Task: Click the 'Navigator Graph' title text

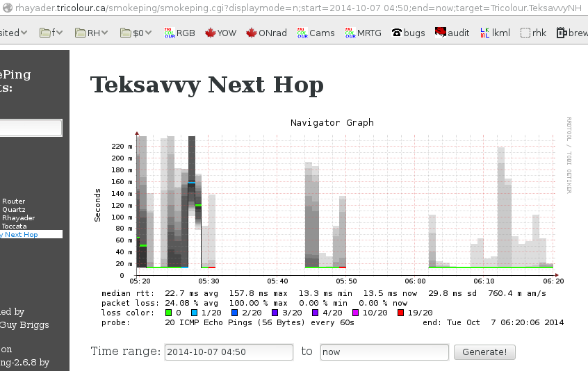Action: click(x=332, y=122)
